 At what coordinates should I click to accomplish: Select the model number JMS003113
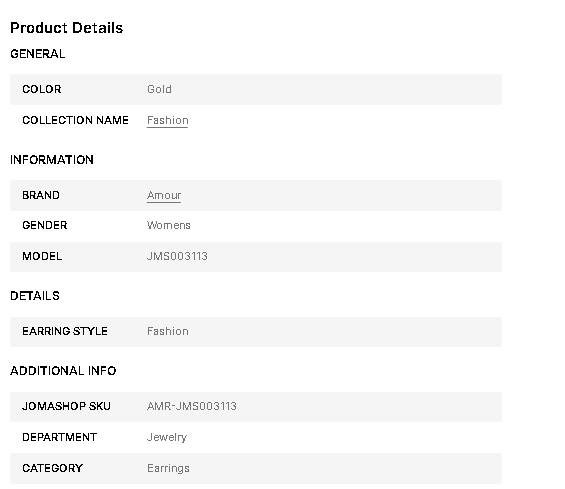click(177, 256)
